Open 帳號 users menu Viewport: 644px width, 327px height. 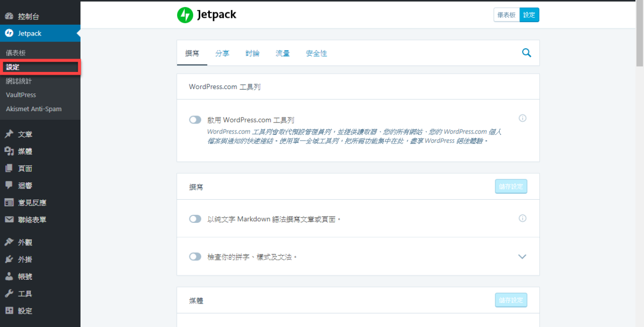(40, 277)
